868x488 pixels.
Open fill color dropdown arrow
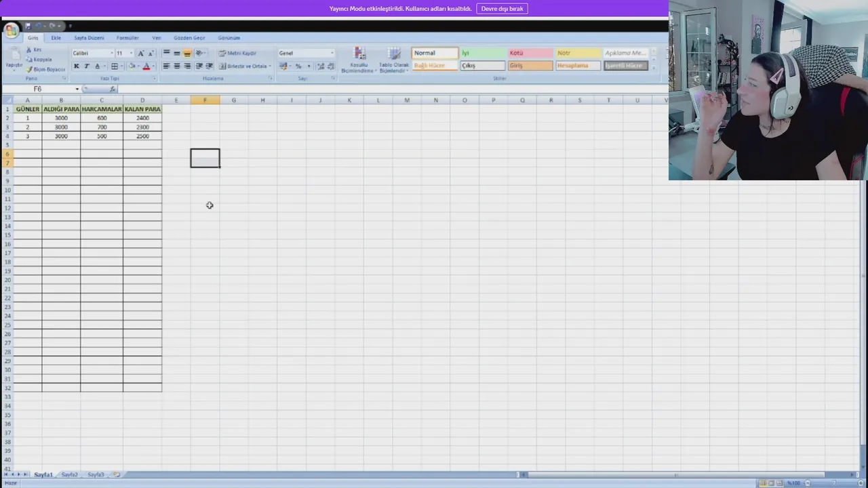pos(138,66)
